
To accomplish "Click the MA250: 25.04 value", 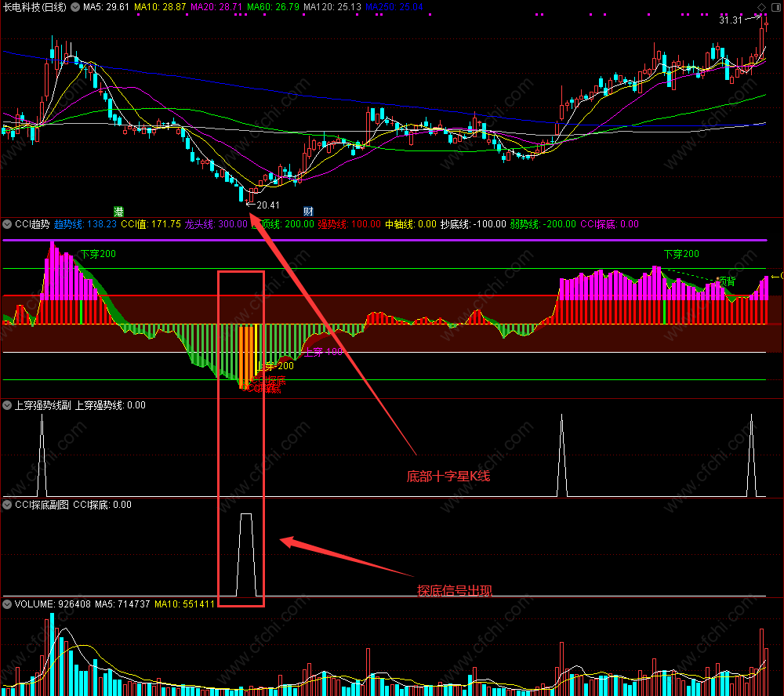I will pyautogui.click(x=394, y=7).
